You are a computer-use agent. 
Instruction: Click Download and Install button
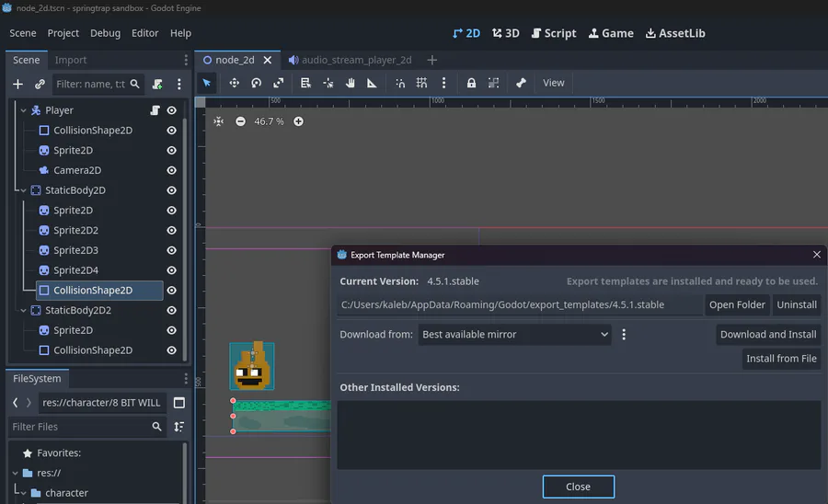768,335
